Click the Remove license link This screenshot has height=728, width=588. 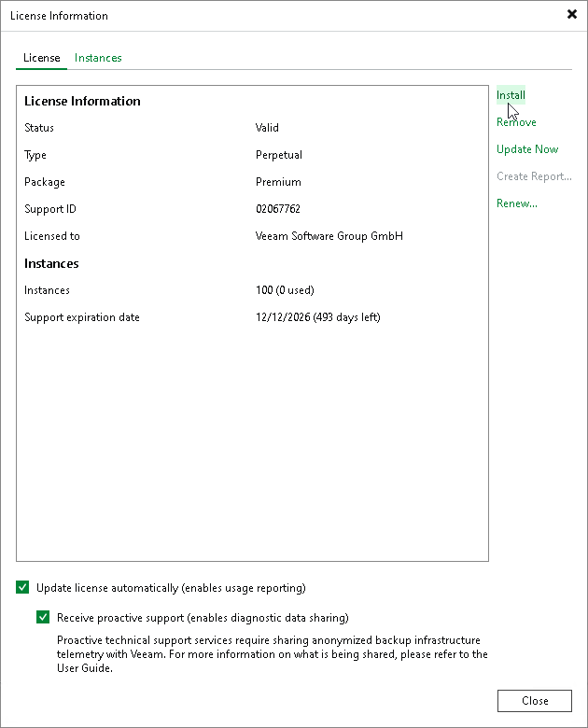516,122
